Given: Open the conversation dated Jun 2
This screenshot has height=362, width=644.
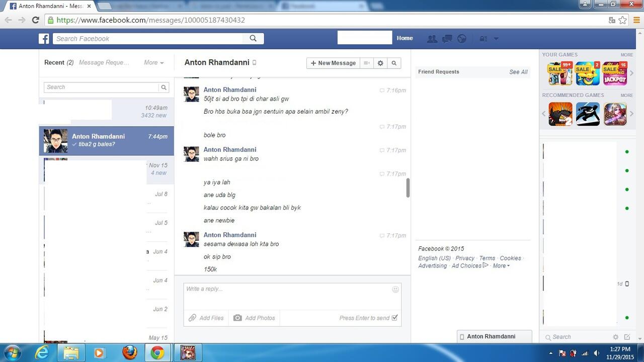Looking at the screenshot, I should coord(107,313).
